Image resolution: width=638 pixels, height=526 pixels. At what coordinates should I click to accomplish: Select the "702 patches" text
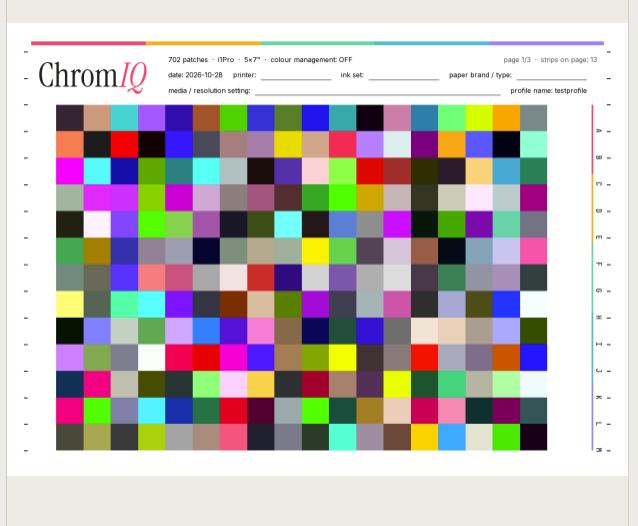point(188,60)
